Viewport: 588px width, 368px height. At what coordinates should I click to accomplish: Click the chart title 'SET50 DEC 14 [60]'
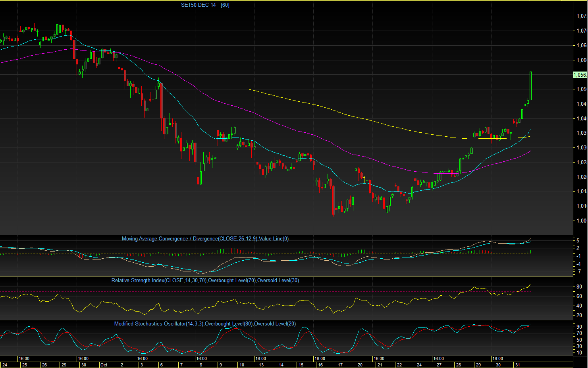pos(205,5)
